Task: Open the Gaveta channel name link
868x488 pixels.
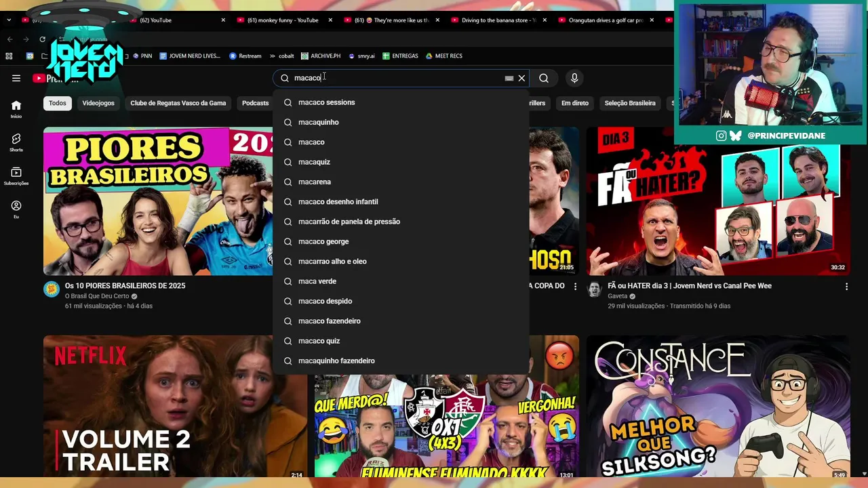Action: coord(618,296)
